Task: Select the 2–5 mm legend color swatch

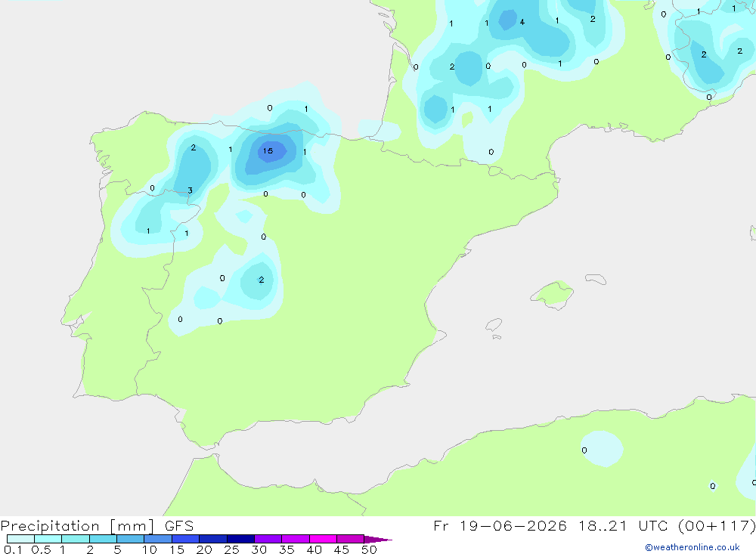Action: pos(103,539)
